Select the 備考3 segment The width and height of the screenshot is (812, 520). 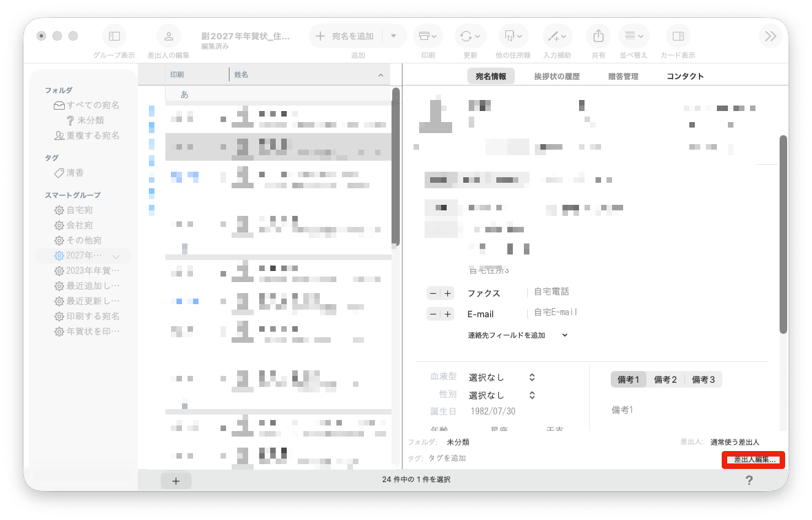coord(703,379)
